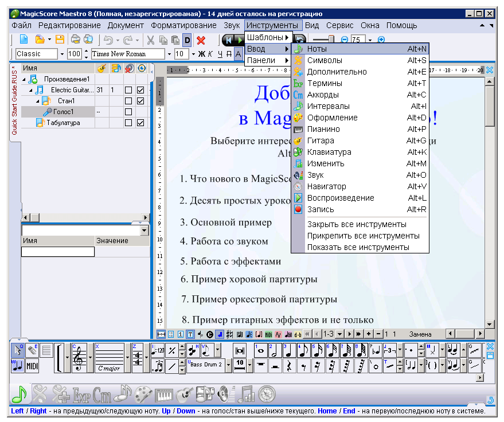504x422 pixels.
Task: Select the quarter rest symbol
Action: pyautogui.click(x=289, y=366)
